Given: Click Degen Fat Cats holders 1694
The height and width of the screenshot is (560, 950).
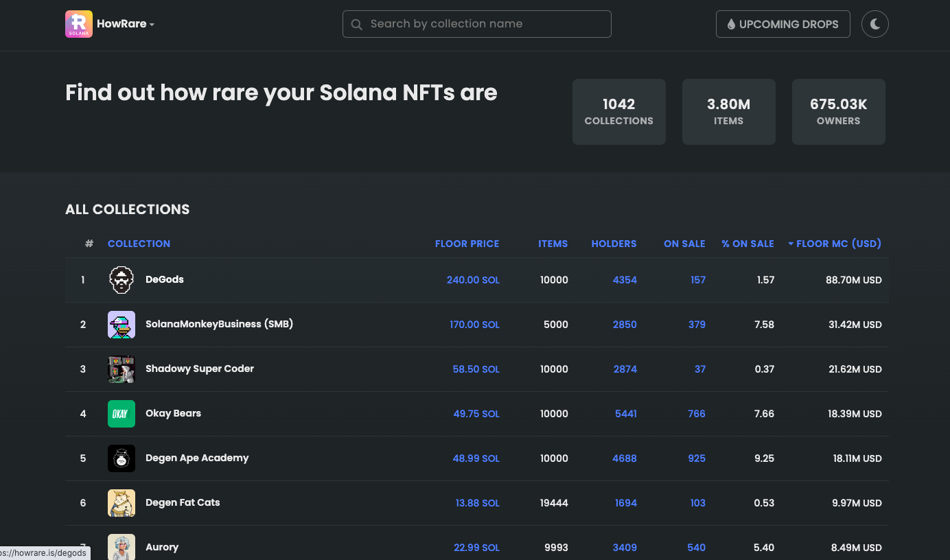Looking at the screenshot, I should pyautogui.click(x=626, y=503).
